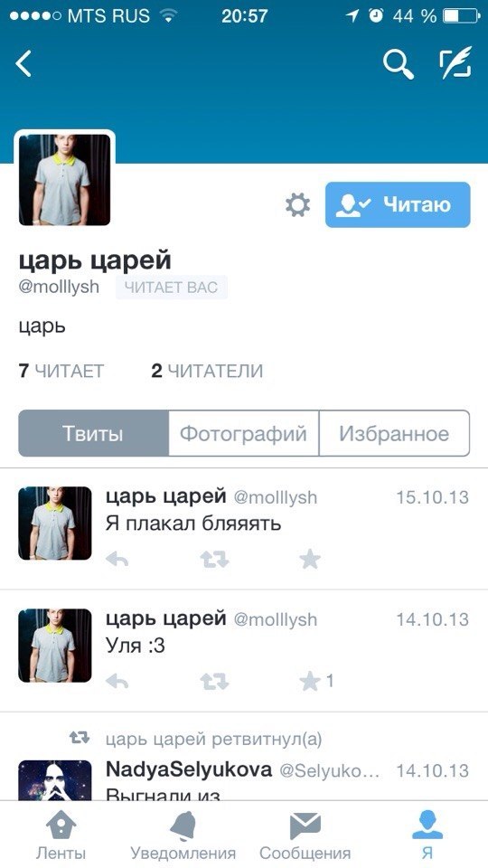Open profile settings gear icon
488x868 pixels.
(297, 205)
